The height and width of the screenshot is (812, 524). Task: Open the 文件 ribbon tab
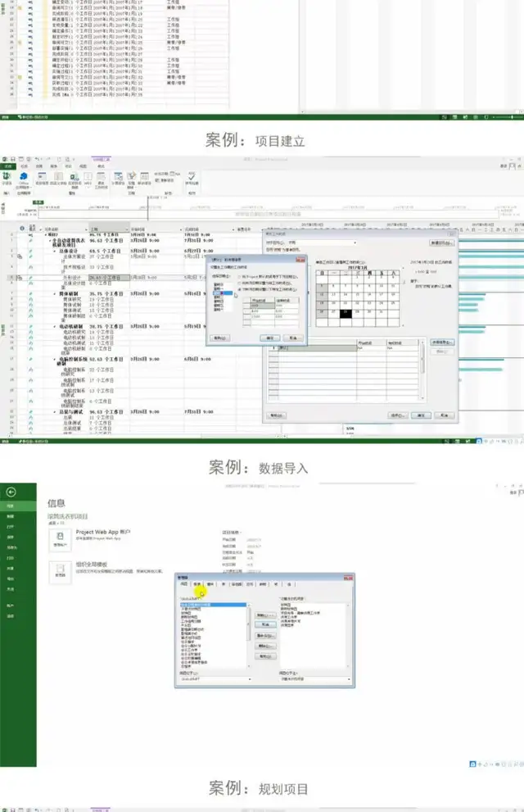[7, 166]
